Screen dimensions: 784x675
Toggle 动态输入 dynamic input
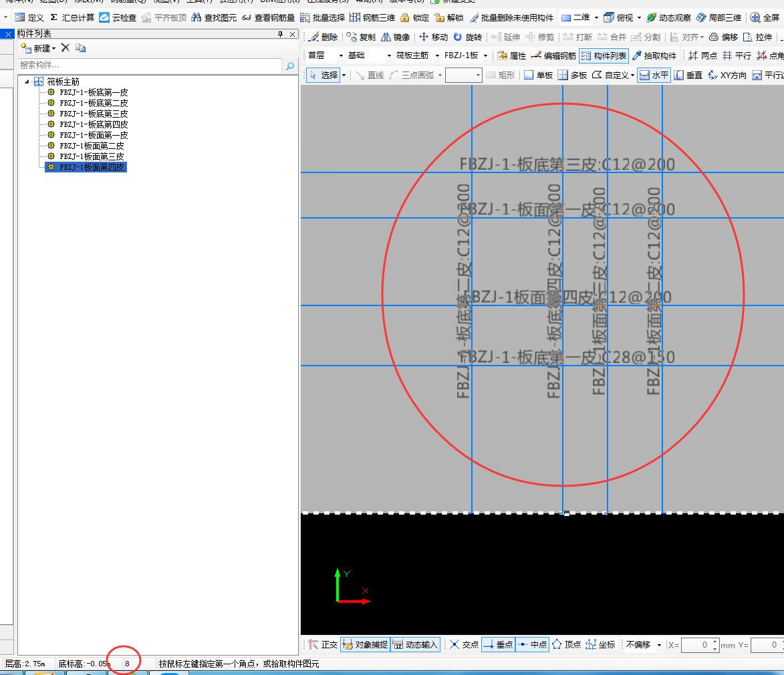pos(416,644)
